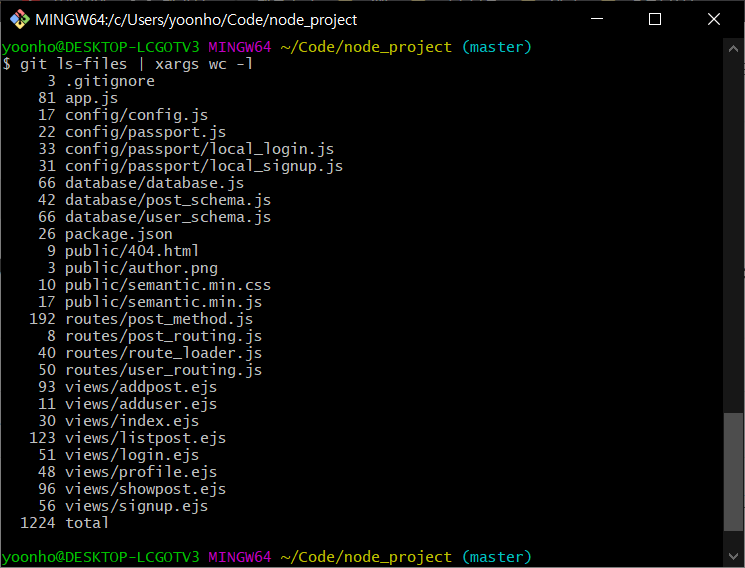Click the scrollbar down arrow
This screenshot has height=568, width=745.
pos(733,556)
